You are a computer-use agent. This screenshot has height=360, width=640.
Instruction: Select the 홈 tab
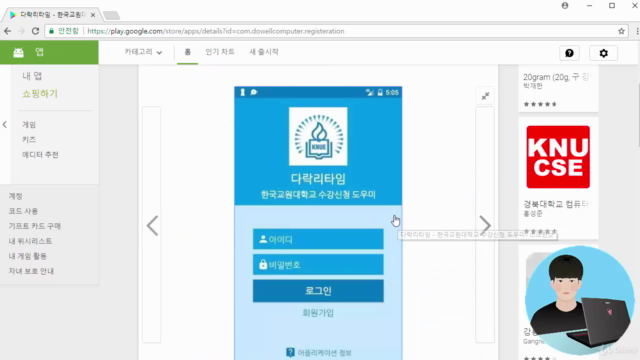pos(187,52)
